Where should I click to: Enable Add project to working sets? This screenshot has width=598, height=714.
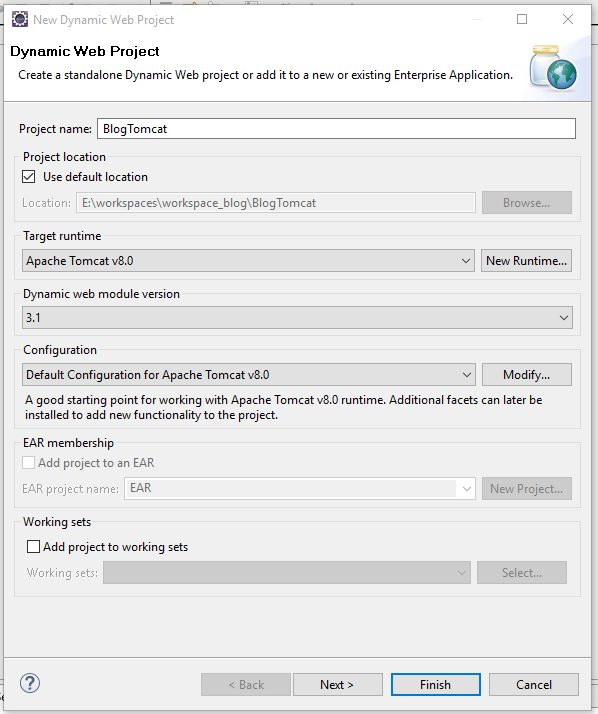click(33, 546)
